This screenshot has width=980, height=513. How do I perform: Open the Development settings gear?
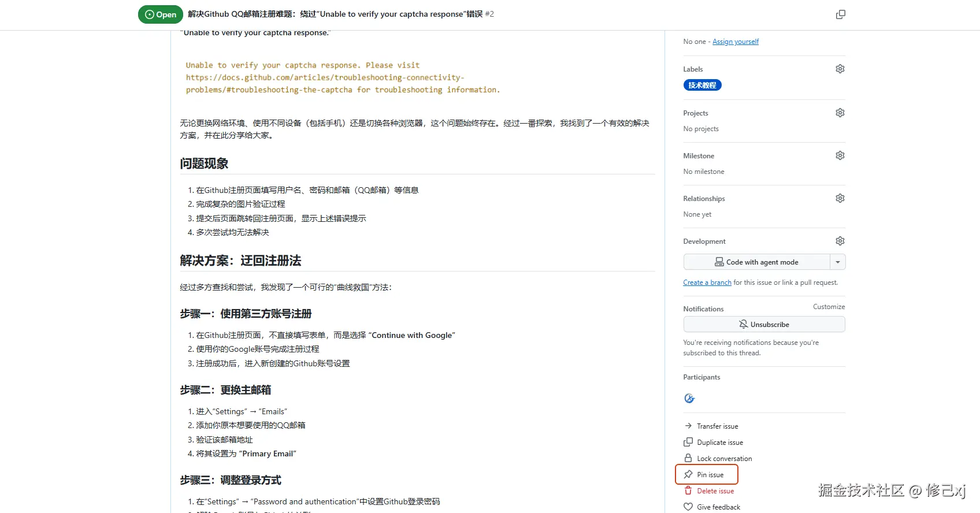[840, 241]
